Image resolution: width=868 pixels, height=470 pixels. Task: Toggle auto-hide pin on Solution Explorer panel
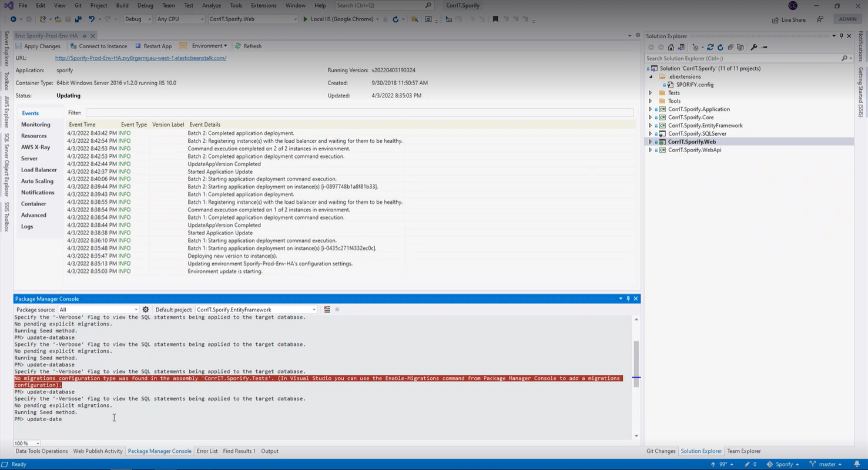(841, 36)
